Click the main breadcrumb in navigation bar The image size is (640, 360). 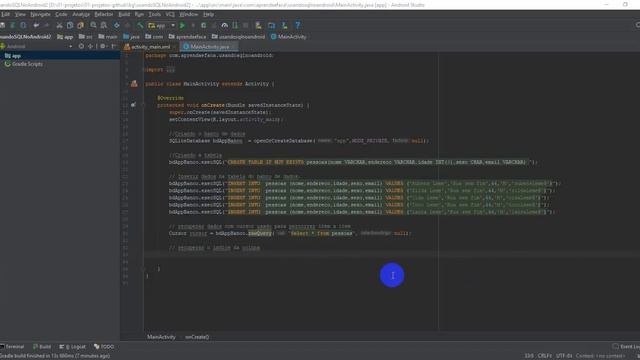[108, 37]
